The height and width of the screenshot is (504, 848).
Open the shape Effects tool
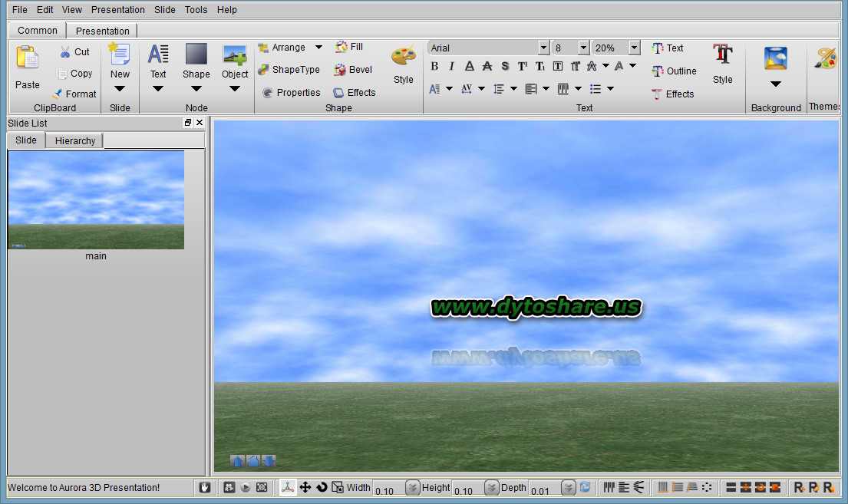click(x=355, y=93)
